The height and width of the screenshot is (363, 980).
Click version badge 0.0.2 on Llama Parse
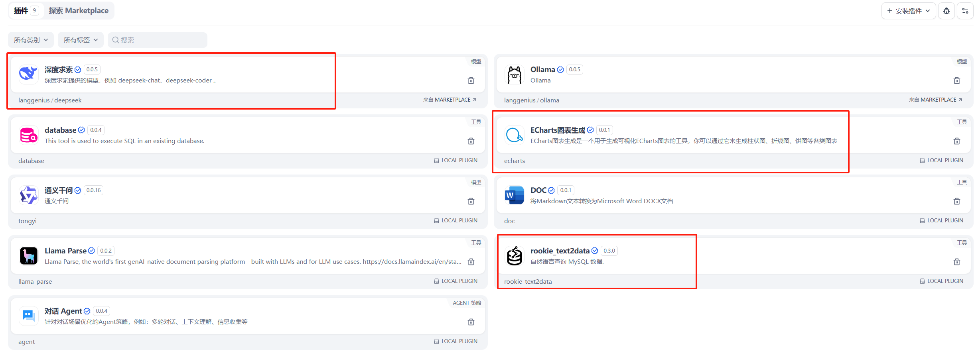click(x=106, y=251)
